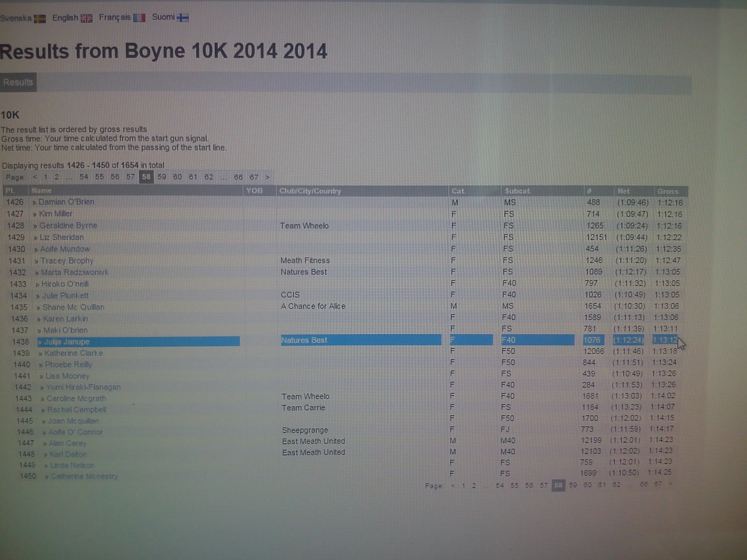Click previous page arrow in top pagination
This screenshot has height=560, width=747.
pyautogui.click(x=35, y=177)
